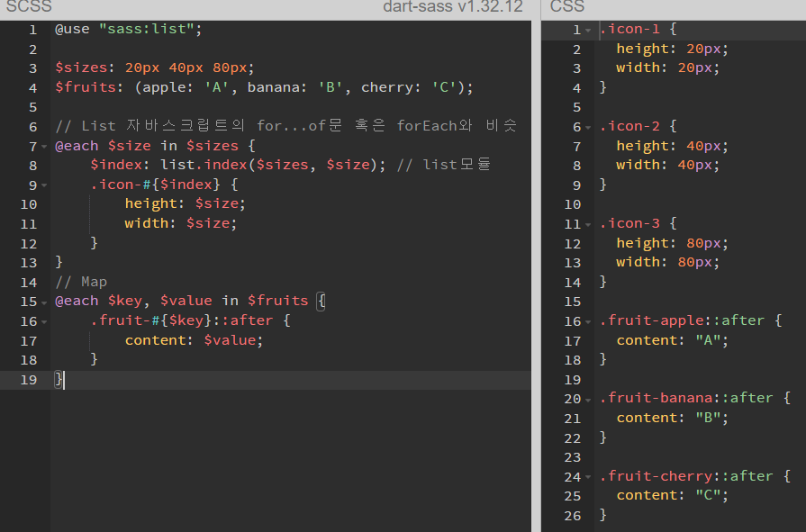
Task: Click the .fruit-apple::after selector text in CSS
Action: (682, 320)
